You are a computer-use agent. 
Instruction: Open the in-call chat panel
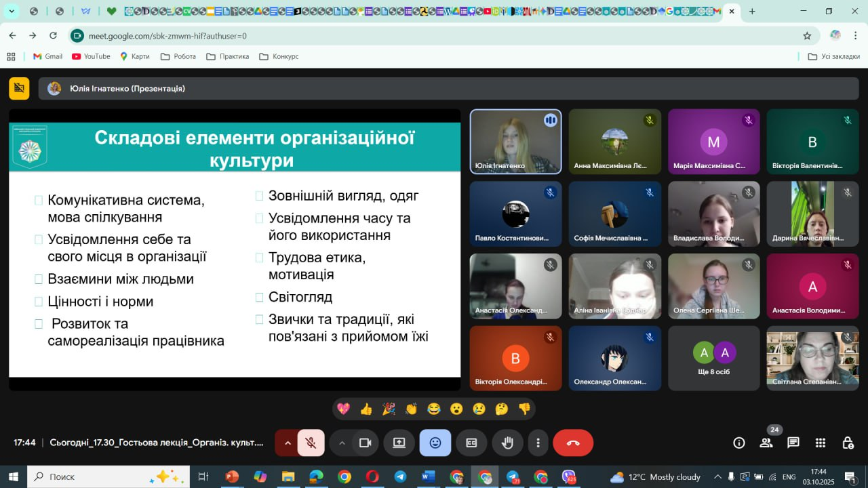(x=793, y=443)
